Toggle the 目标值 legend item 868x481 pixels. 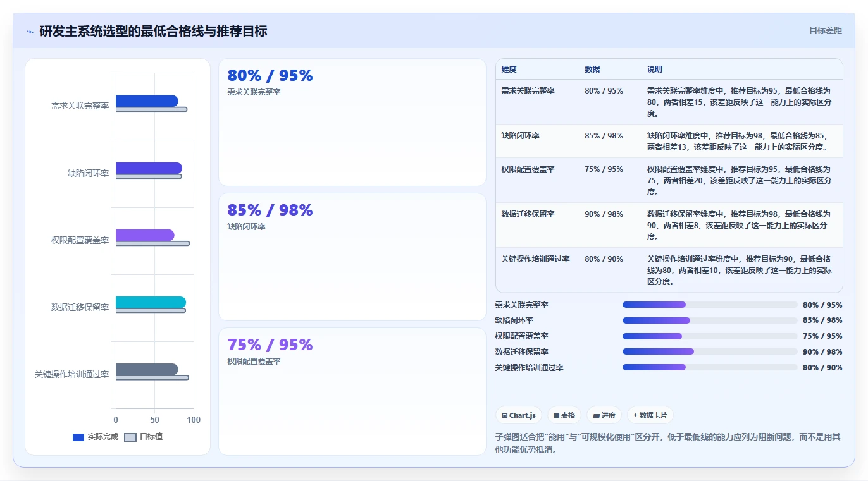[144, 437]
